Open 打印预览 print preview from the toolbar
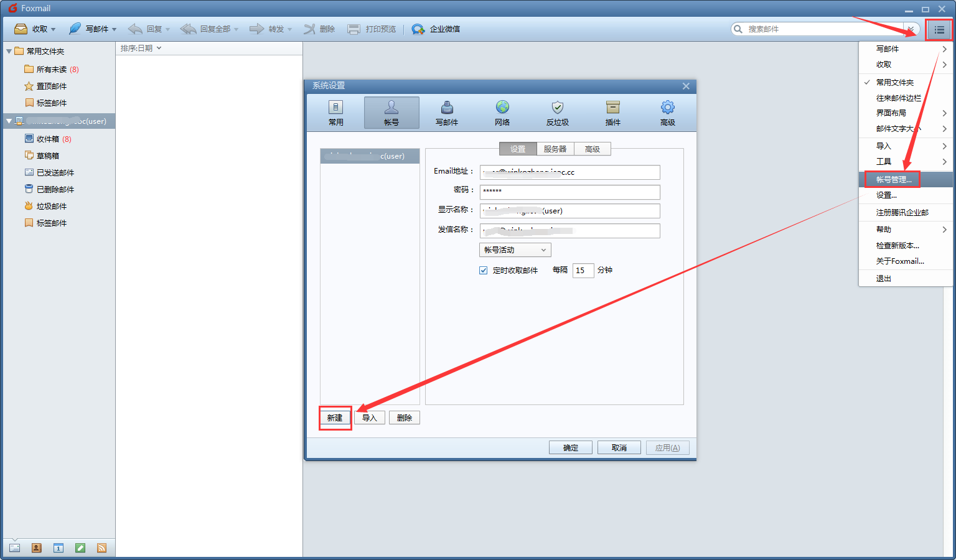 click(x=372, y=29)
